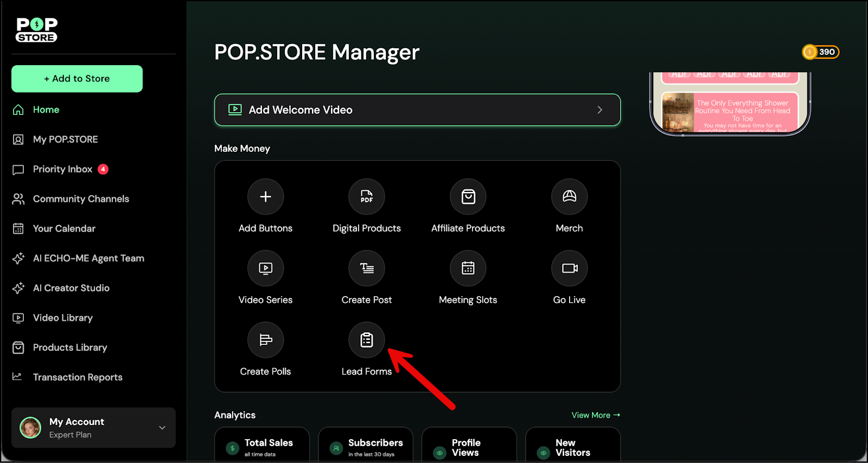Click the Create Polls icon
The height and width of the screenshot is (463, 868).
(265, 340)
